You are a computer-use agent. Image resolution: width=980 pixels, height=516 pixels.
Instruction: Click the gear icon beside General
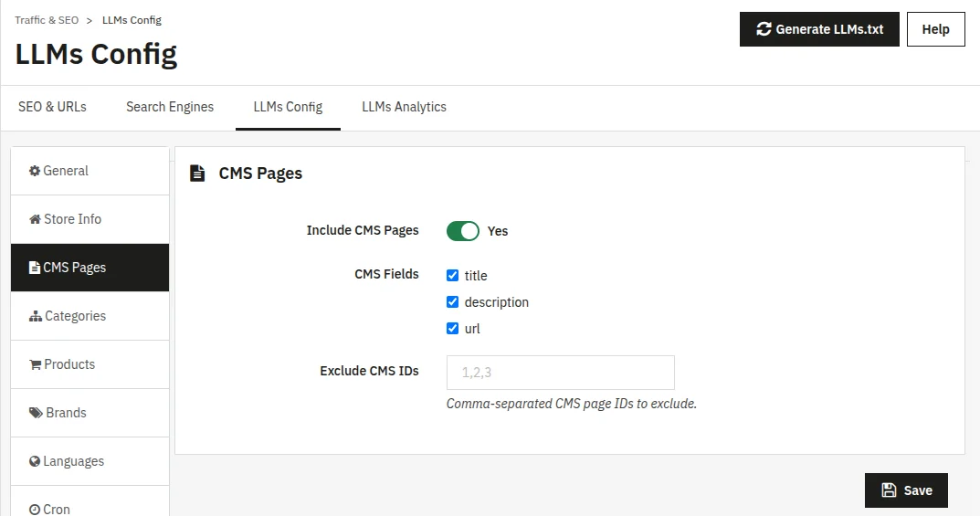click(x=35, y=171)
